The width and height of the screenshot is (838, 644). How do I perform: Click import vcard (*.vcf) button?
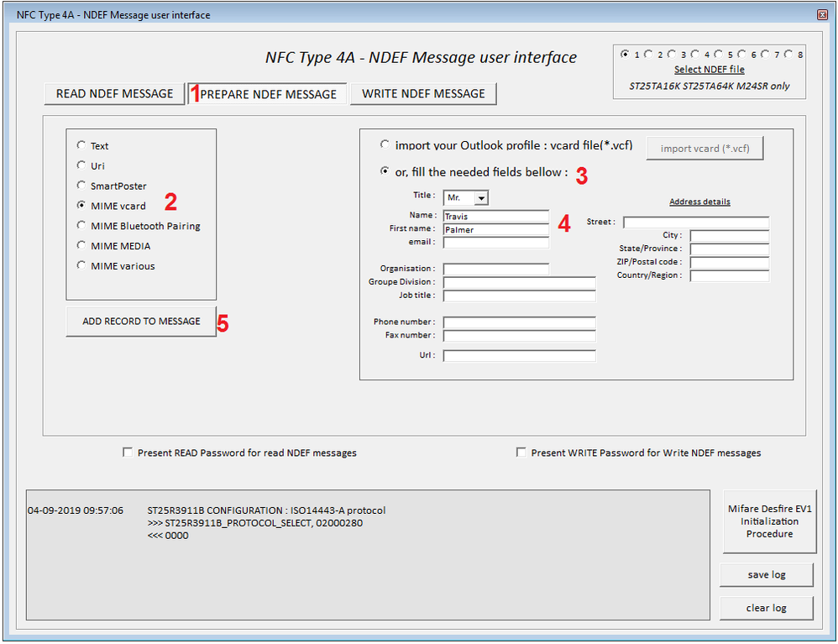pyautogui.click(x=704, y=148)
